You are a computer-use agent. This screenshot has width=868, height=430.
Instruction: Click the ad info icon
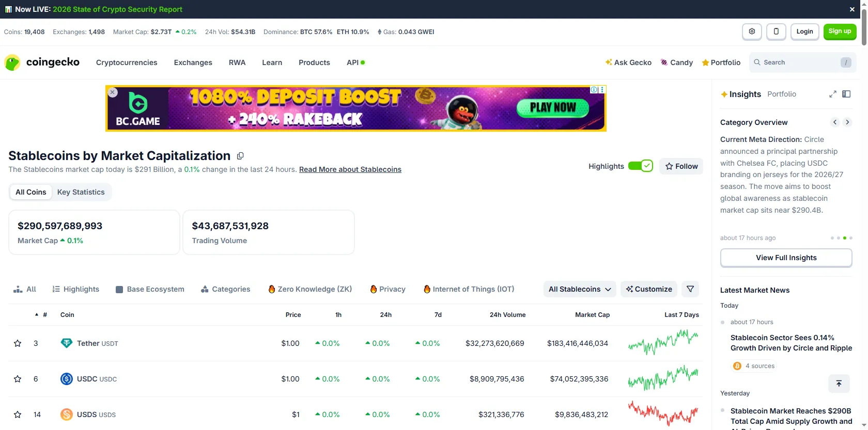[594, 90]
